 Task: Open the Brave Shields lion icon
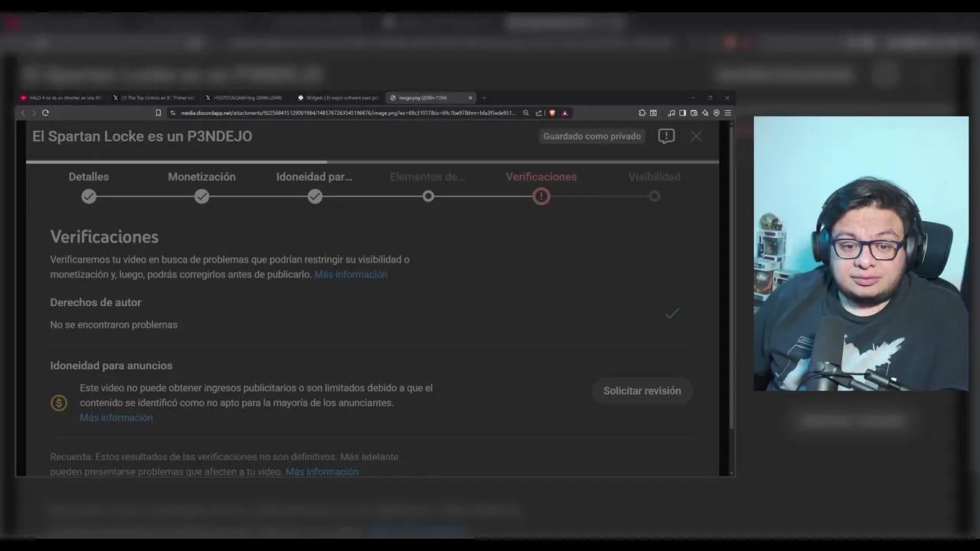point(552,112)
